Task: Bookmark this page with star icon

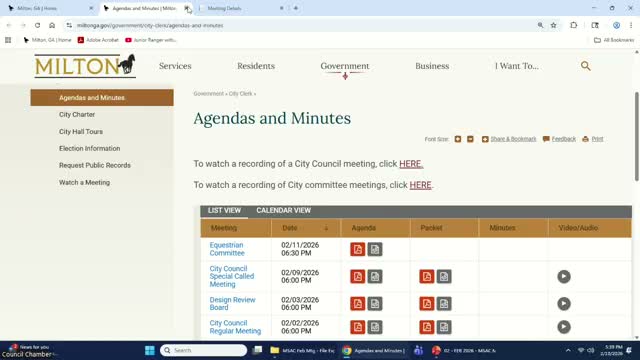Action: [553, 25]
